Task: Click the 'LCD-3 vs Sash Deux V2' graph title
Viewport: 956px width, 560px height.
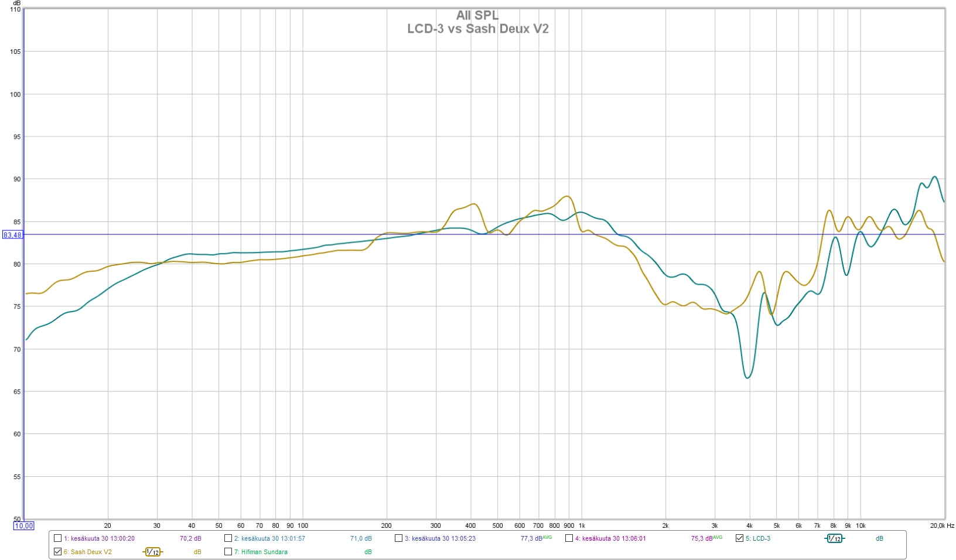Action: tap(478, 29)
